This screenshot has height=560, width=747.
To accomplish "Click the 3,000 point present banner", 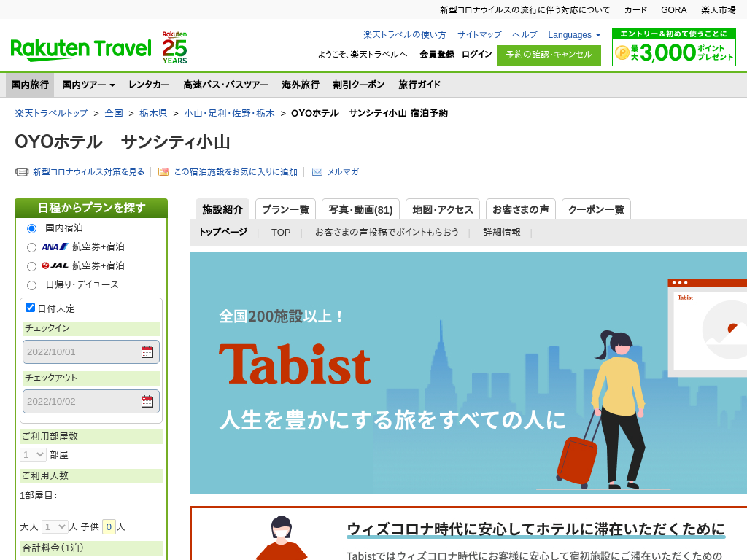I will pos(673,47).
